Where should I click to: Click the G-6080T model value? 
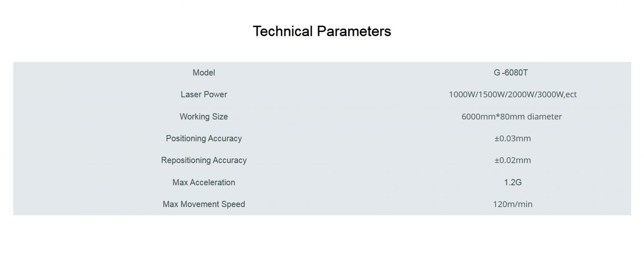511,73
